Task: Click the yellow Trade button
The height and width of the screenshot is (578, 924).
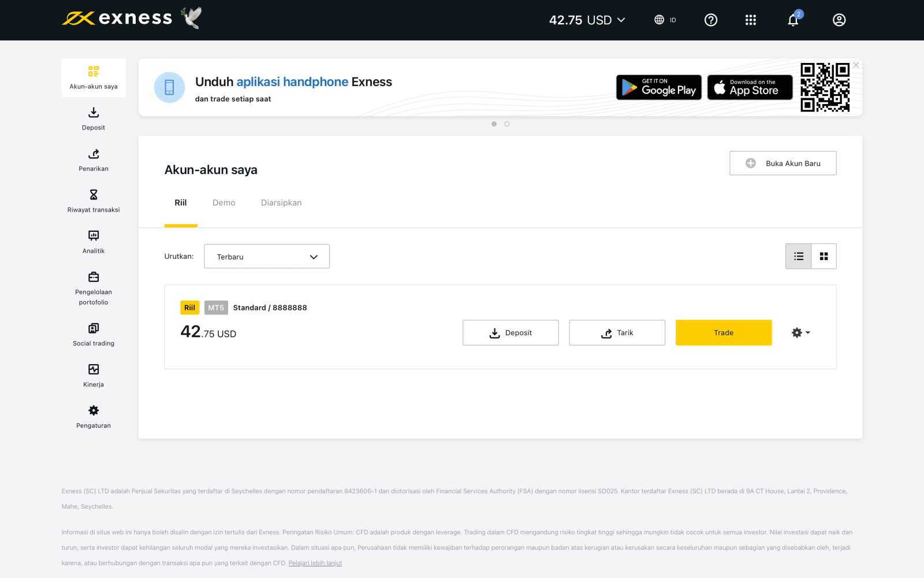Action: click(x=724, y=333)
